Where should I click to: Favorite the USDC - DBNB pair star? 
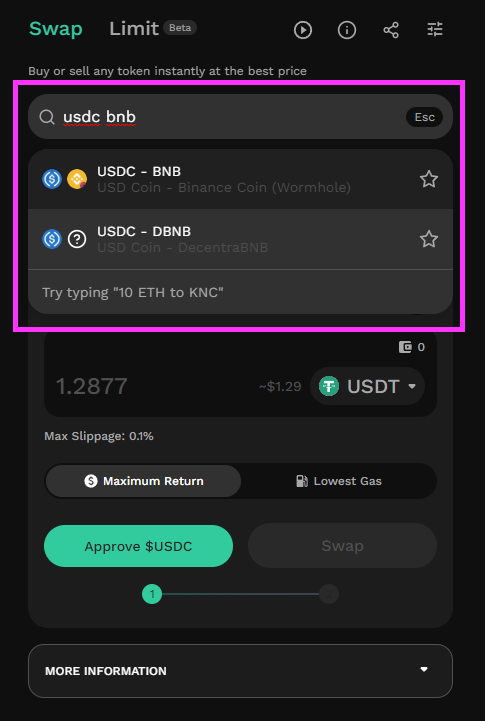[x=428, y=239]
